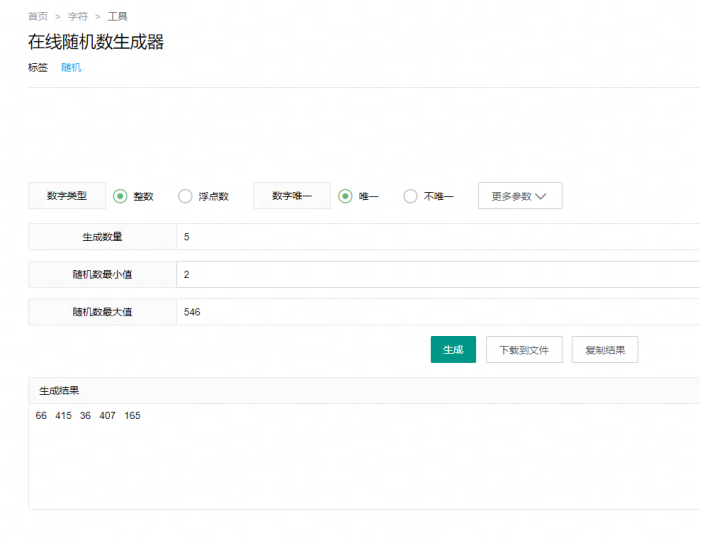Select the 整数 number type radio
Viewport: 701px width, 539px height.
120,196
